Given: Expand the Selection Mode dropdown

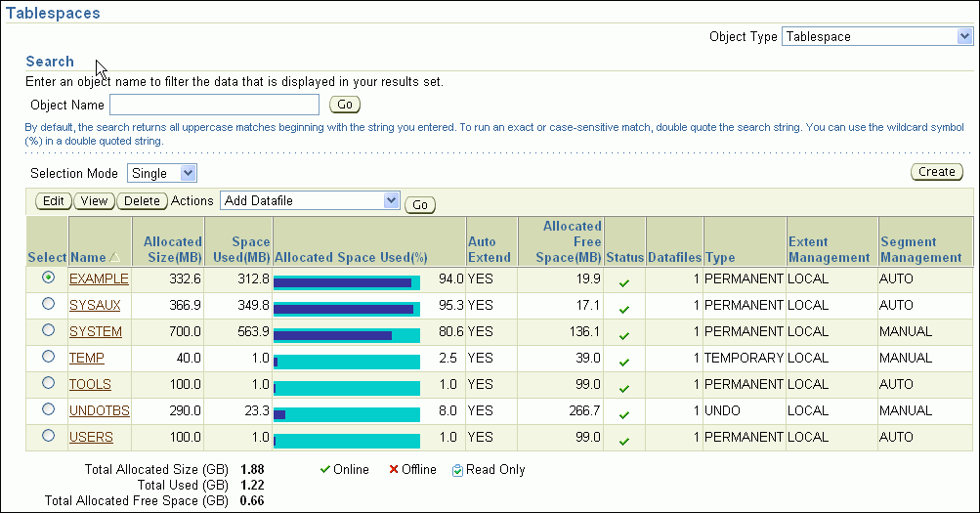Looking at the screenshot, I should pyautogui.click(x=162, y=173).
